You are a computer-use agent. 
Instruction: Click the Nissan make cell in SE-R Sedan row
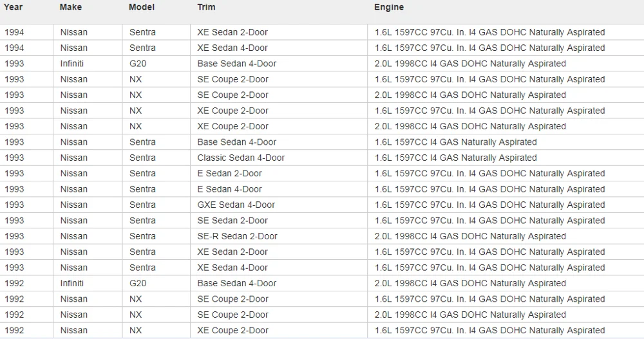pos(74,236)
